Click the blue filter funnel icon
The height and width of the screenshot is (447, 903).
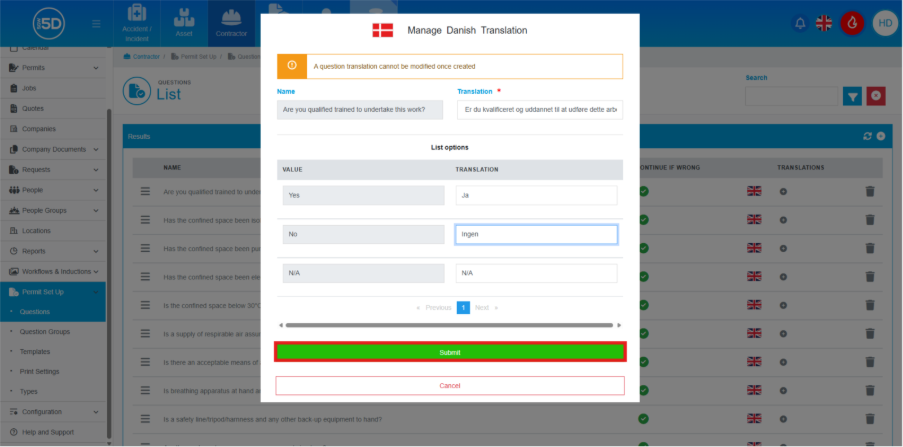(x=851, y=96)
